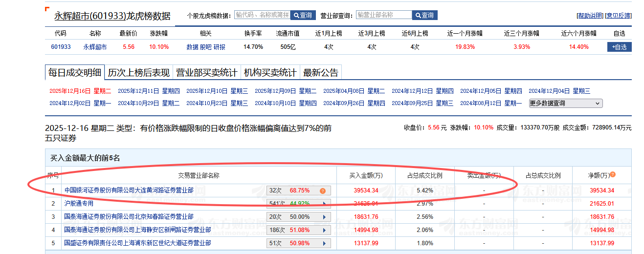This screenshot has width=644, height=254.
Task: Select the 每日成交明细 tab
Action: point(74,72)
